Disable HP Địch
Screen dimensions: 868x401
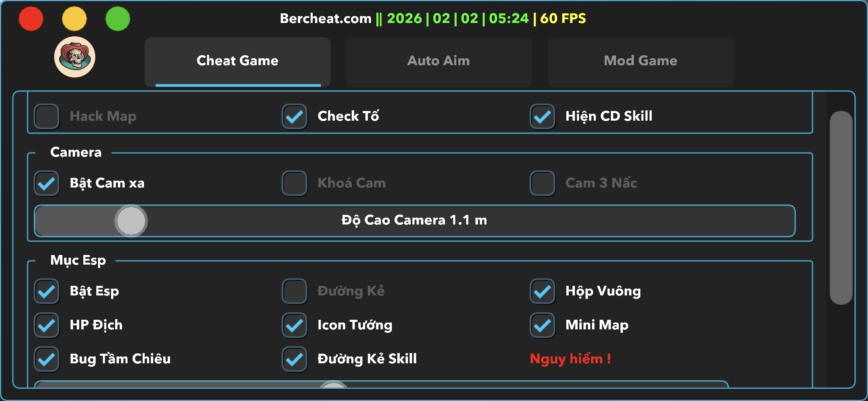(46, 325)
